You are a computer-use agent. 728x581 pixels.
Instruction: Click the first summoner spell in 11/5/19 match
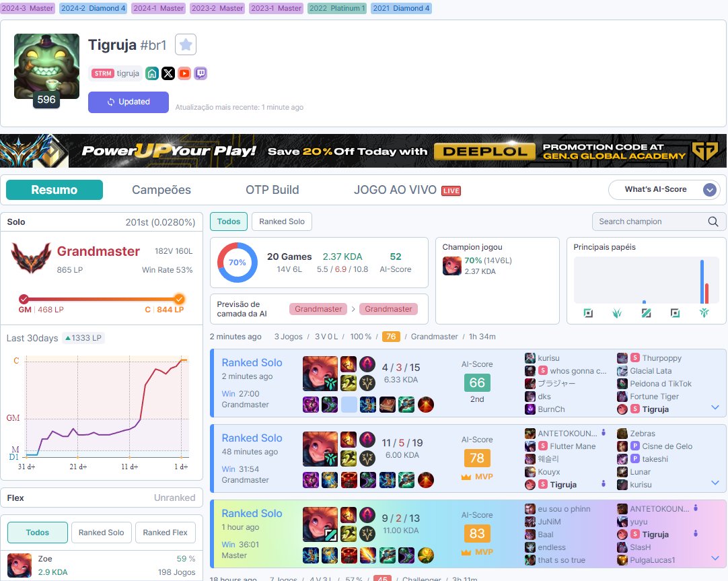(x=349, y=440)
